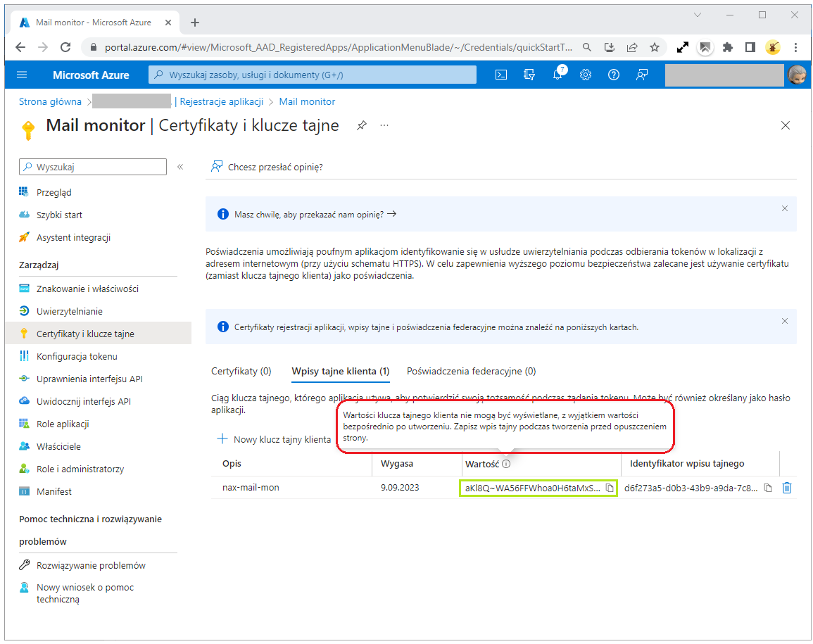Viewport: 813px width, 644px height.
Task: Dismiss the certificates info banner
Action: [784, 321]
